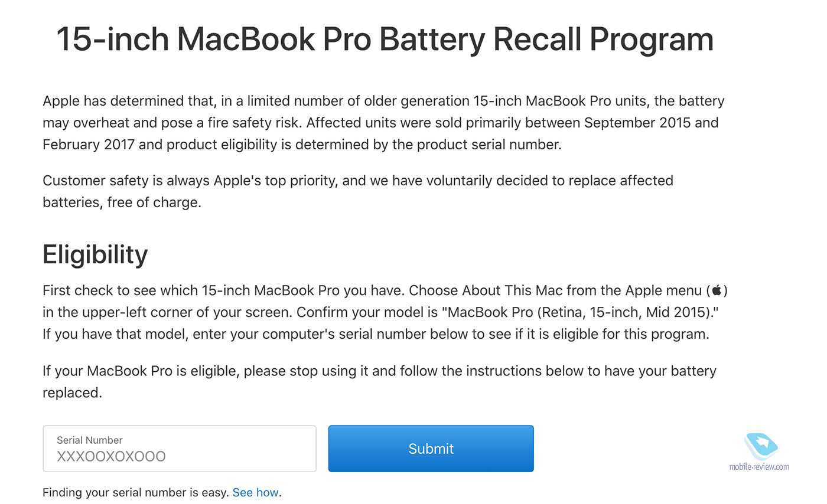Image resolution: width=827 pixels, height=504 pixels.
Task: Click the blue Submit button
Action: coord(431,449)
